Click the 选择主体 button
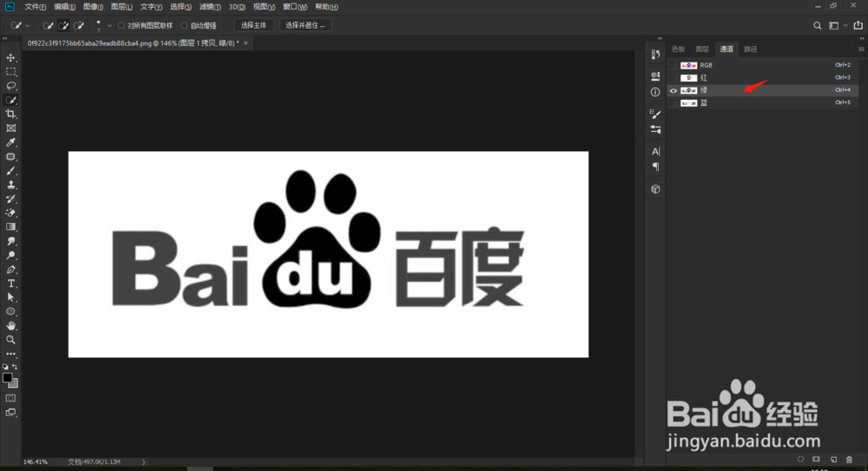868x471 pixels. pos(253,25)
